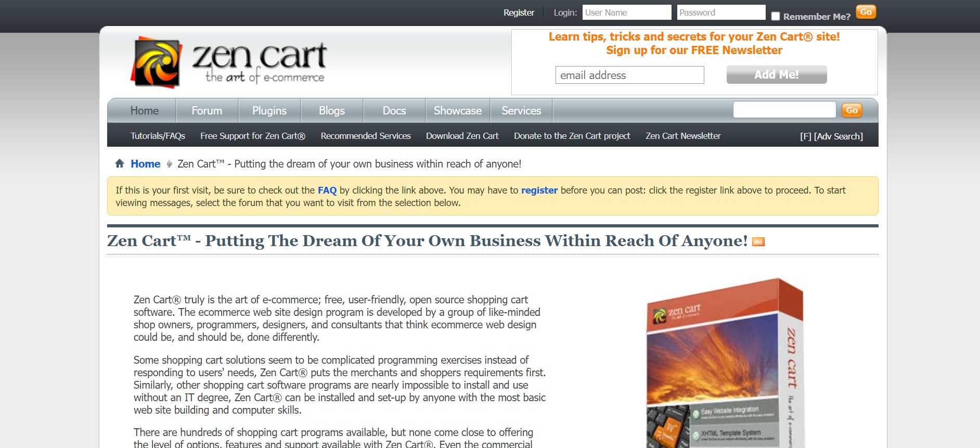Image resolution: width=980 pixels, height=448 pixels.
Task: Click the [F] search link
Action: click(805, 136)
